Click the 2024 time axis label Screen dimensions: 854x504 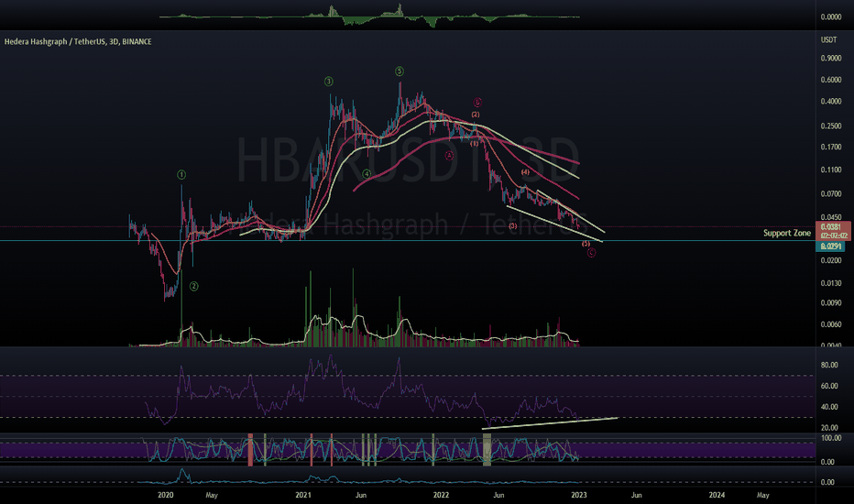[717, 495]
